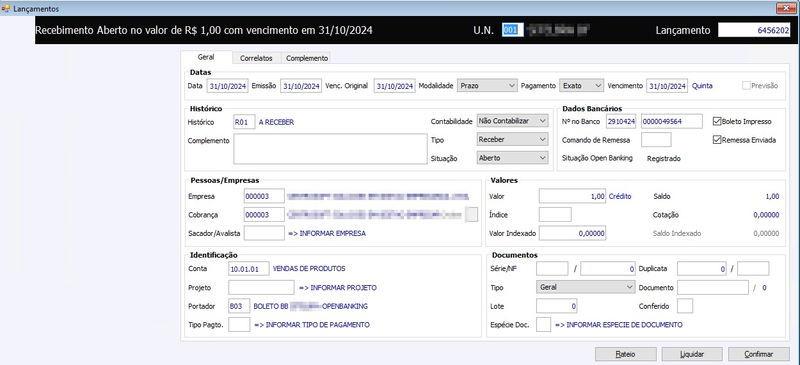Click the NF number field after Série
Screen dimensions: 800x365
tap(608, 269)
